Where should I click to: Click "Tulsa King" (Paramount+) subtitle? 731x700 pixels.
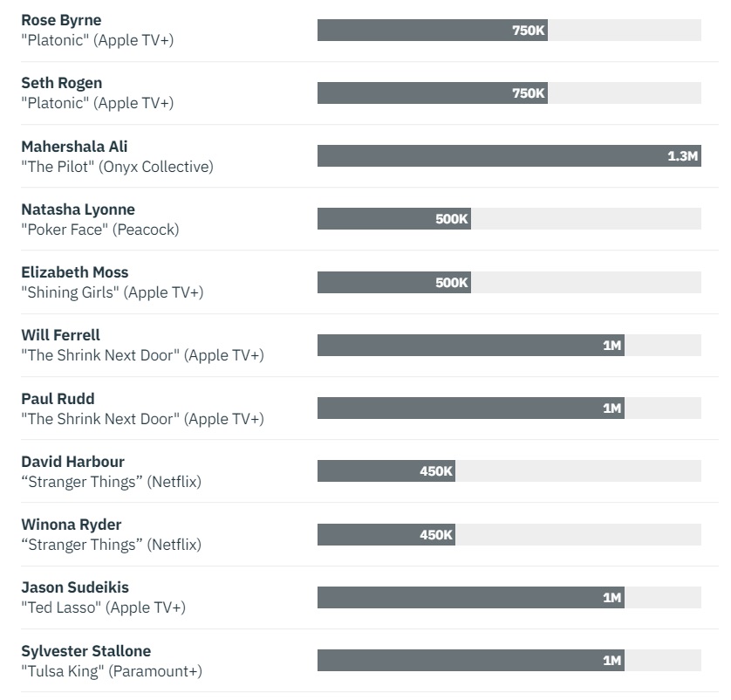[112, 671]
